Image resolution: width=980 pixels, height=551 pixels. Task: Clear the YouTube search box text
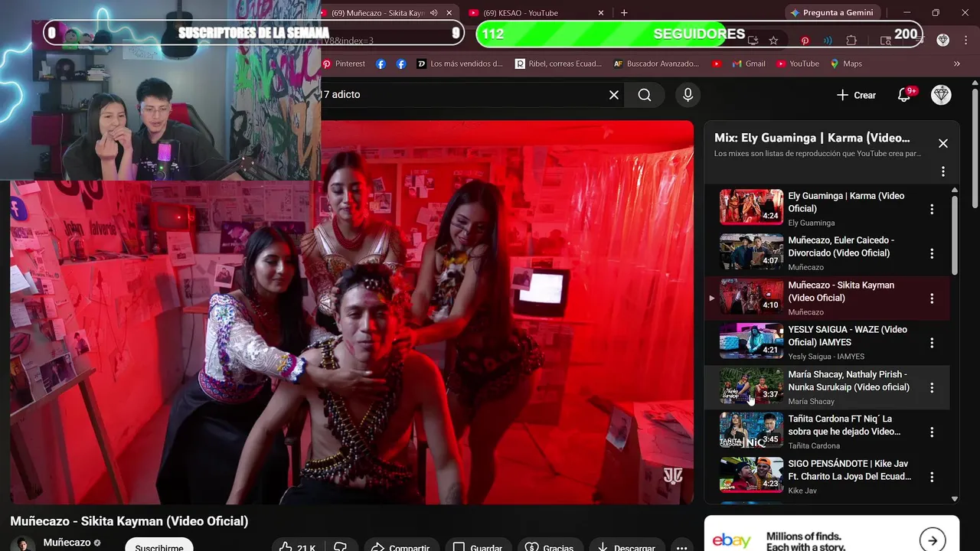point(613,95)
